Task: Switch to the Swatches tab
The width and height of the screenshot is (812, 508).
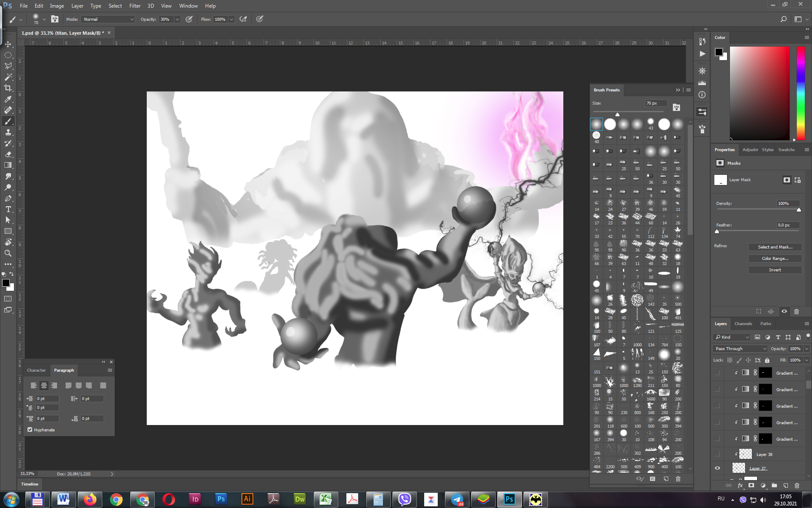Action: tap(786, 149)
